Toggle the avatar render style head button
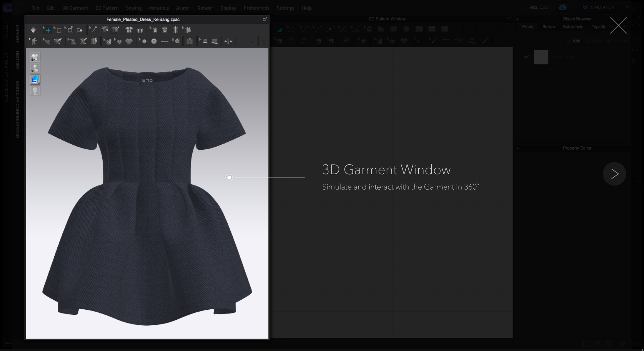Image resolution: width=644 pixels, height=351 pixels. click(x=35, y=91)
